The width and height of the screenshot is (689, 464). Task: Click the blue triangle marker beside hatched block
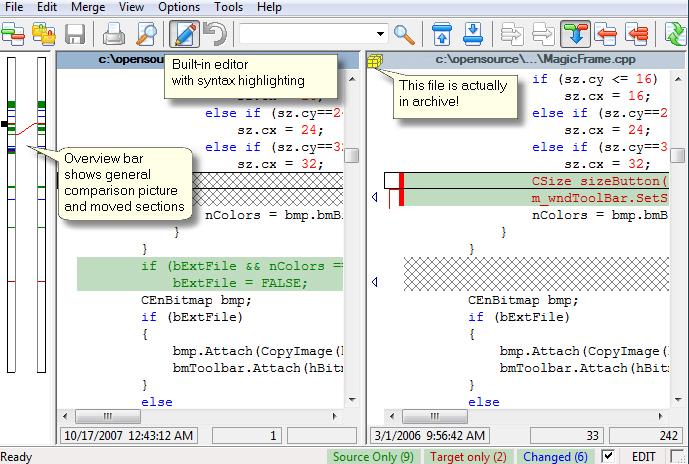(375, 282)
